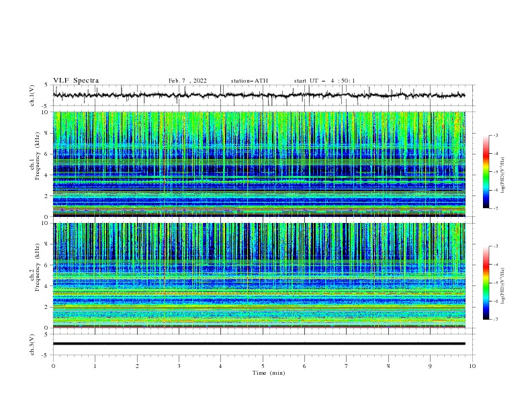The height and width of the screenshot is (411, 532).
Task: Click the ch.2 color scale bar
Action: 486,283
